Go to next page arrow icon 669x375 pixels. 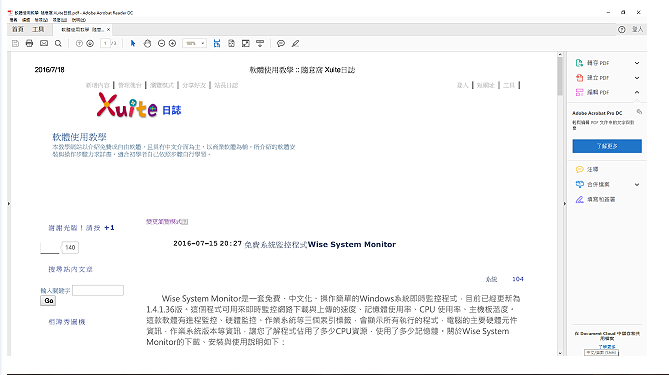[x=90, y=44]
